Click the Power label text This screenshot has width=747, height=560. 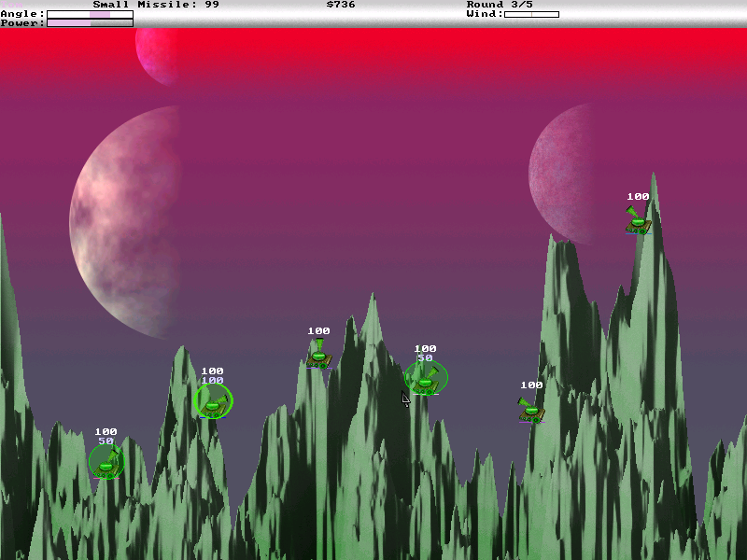(22, 23)
